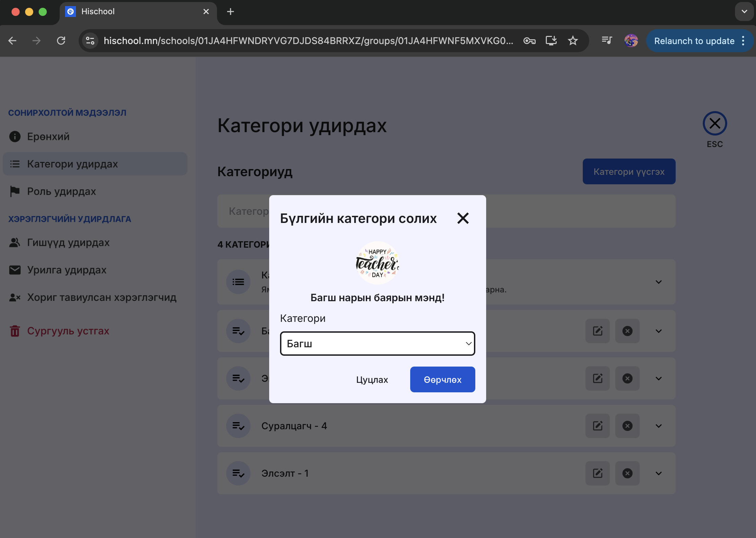This screenshot has height=538, width=756.
Task: Reload the page in the browser
Action: tap(61, 41)
